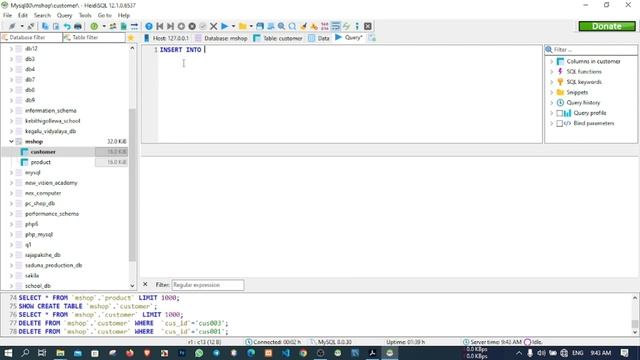Expand Columns in customer helper node

[551, 62]
